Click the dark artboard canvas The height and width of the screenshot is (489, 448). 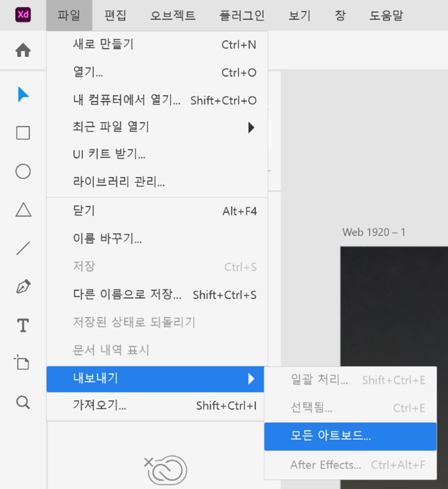tap(394, 306)
